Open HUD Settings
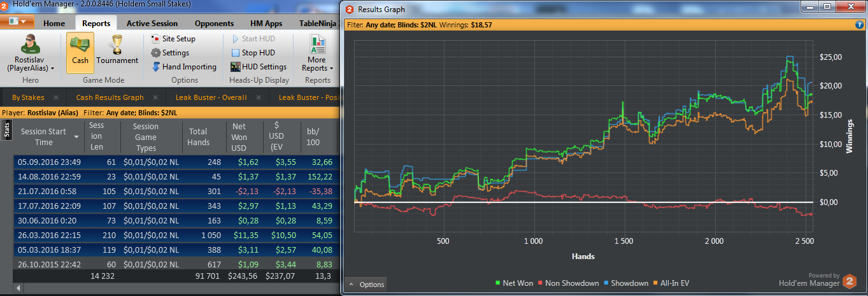Viewport: 868px width, 296px height. [259, 67]
